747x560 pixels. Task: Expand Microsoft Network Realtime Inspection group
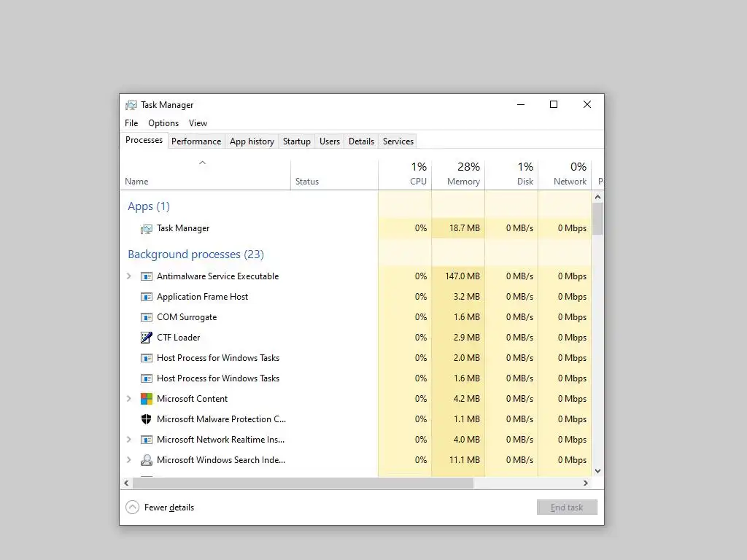click(x=128, y=440)
